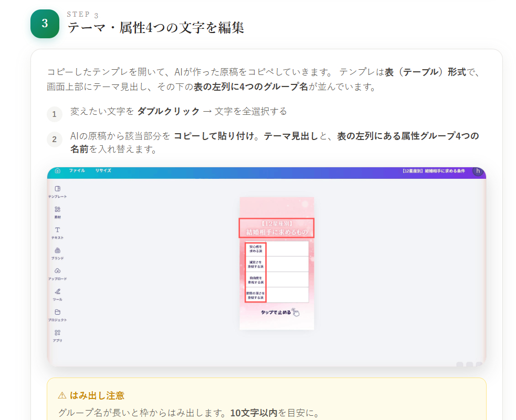Select the 安心感を求める派 table cell

(256, 249)
